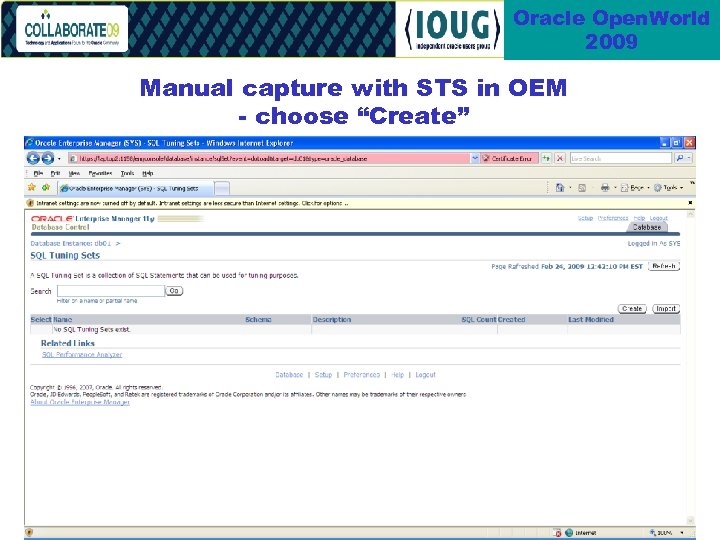Click the browser Back arrow button
This screenshot has width=720, height=540.
(33, 158)
